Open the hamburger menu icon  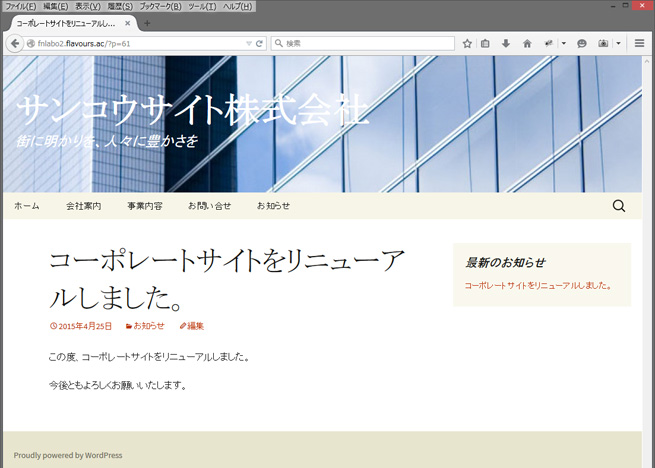point(639,44)
